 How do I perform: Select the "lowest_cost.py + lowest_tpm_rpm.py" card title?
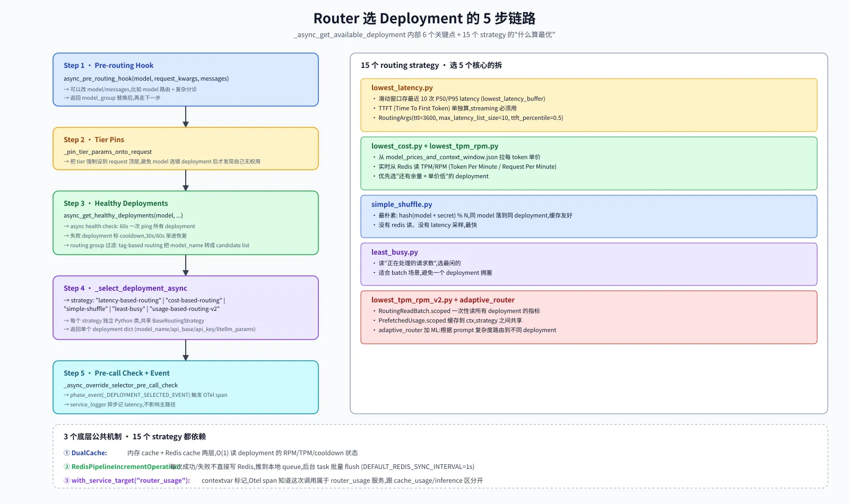point(435,146)
